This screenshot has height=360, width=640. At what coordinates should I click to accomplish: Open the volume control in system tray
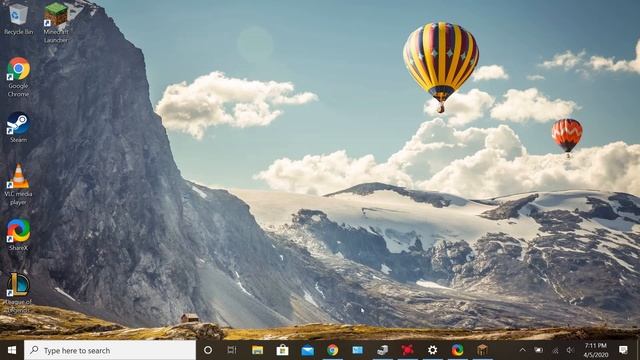[570, 350]
